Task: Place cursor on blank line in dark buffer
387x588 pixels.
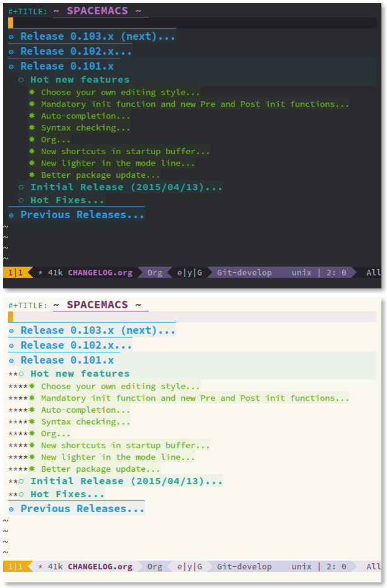Action: [x=192, y=23]
